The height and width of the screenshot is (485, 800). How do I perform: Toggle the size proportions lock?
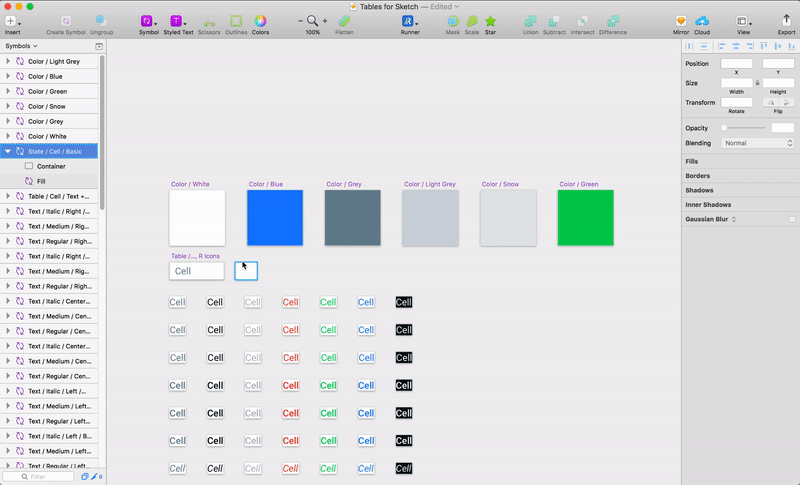757,83
